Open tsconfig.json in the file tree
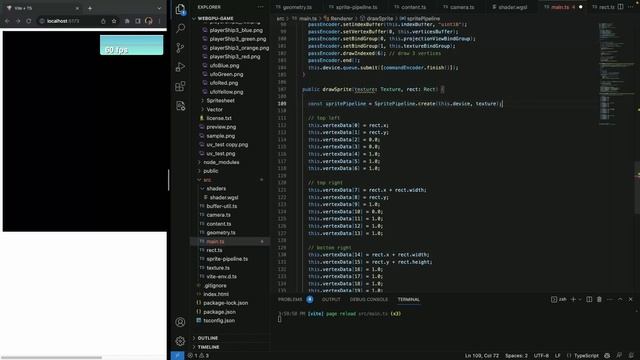 [219, 320]
